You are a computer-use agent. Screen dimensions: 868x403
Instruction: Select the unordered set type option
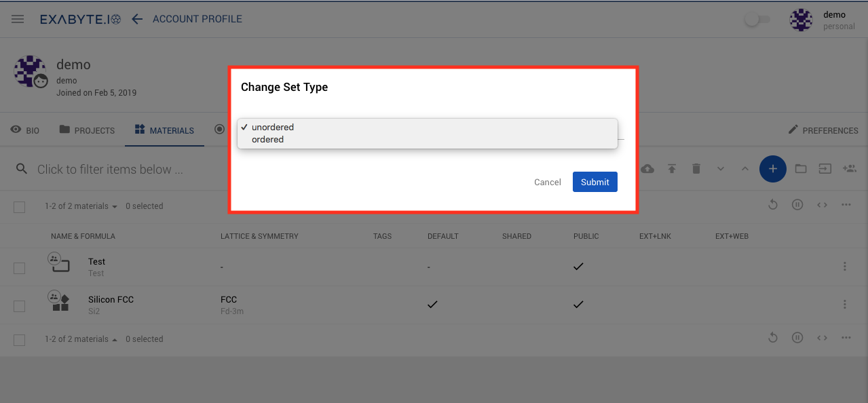[x=272, y=127]
